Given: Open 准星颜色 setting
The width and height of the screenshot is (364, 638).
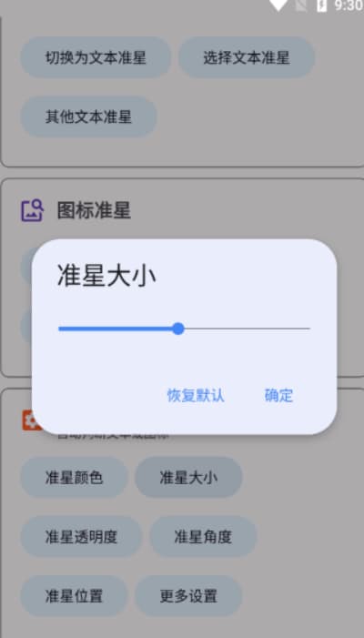Looking at the screenshot, I should 74,477.
